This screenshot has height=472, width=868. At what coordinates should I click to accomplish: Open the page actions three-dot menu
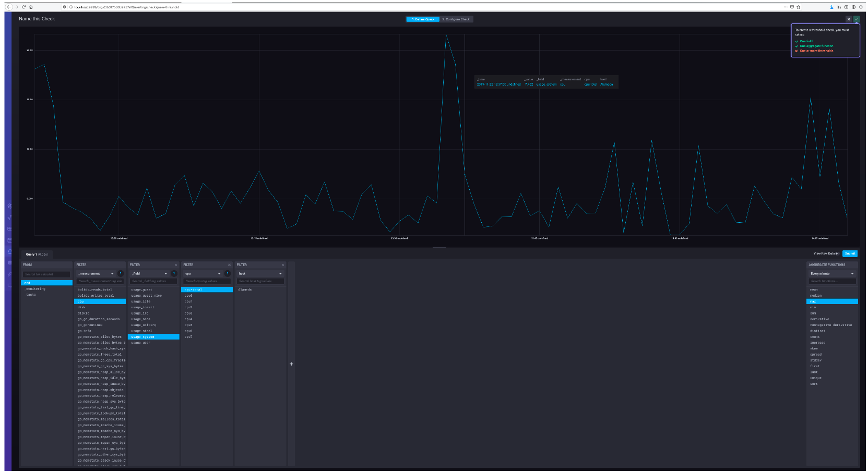point(786,7)
